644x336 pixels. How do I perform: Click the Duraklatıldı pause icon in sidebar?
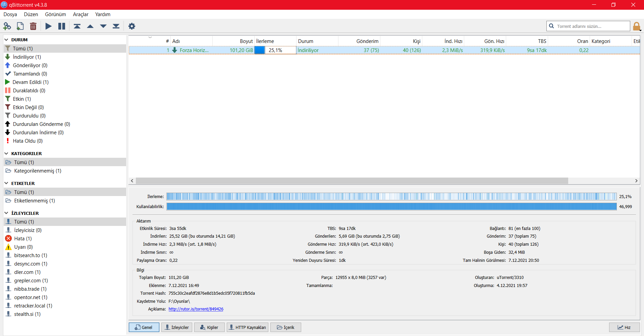[x=8, y=90]
